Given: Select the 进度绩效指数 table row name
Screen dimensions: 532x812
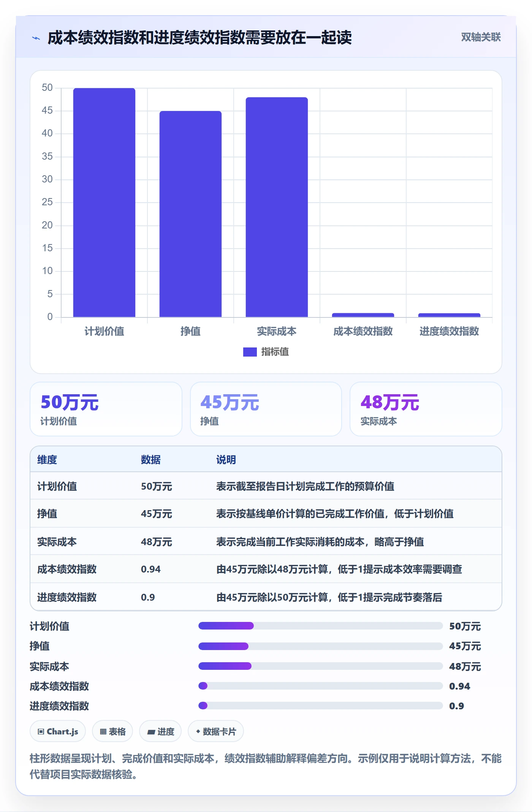Looking at the screenshot, I should [x=67, y=597].
